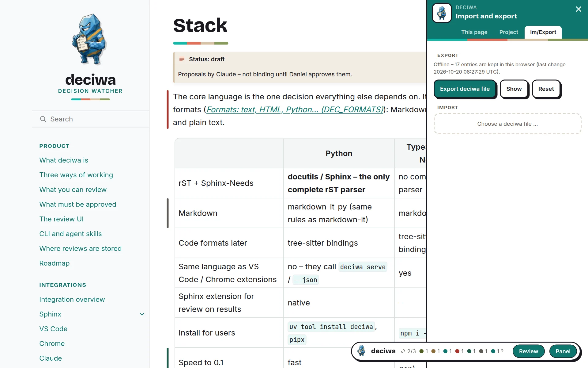Open the Formats DEC_FORMATS link
This screenshot has height=368, width=588.
click(x=295, y=109)
